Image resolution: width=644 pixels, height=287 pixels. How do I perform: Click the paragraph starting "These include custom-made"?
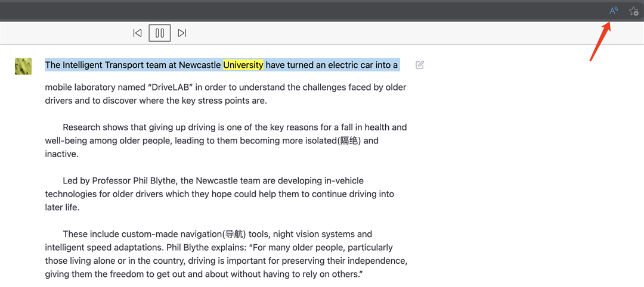click(x=225, y=254)
